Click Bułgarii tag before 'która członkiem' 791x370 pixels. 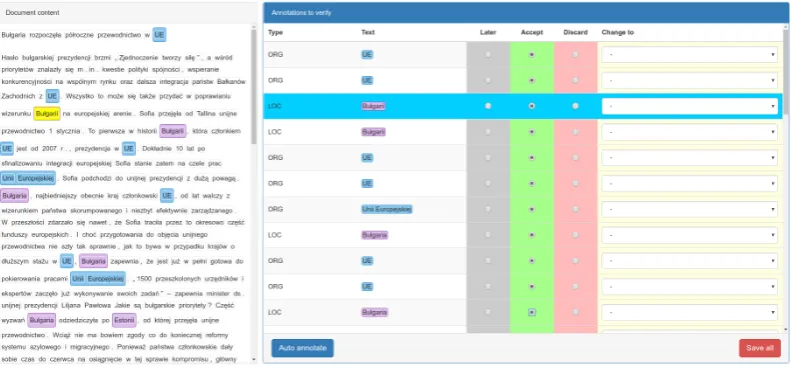click(173, 131)
